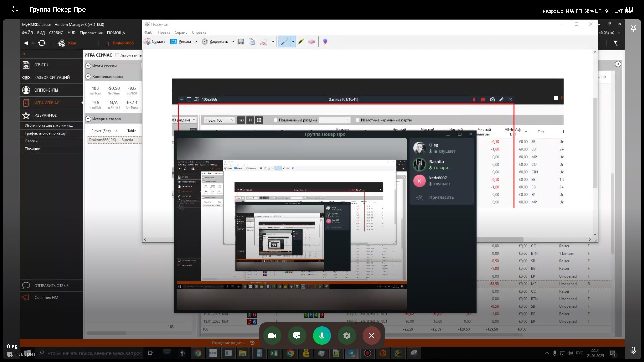Open Ножницы Справка menu
Image resolution: width=644 pixels, height=362 pixels.
pos(199,33)
